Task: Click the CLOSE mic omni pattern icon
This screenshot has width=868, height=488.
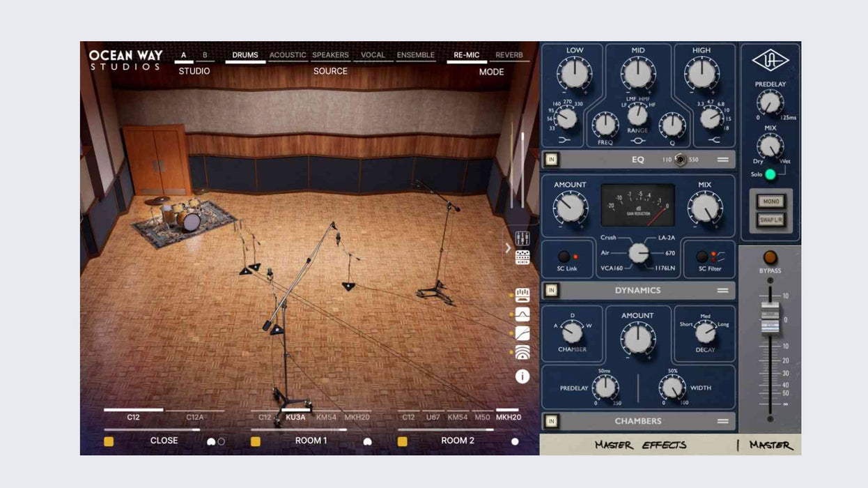Action: pyautogui.click(x=222, y=441)
